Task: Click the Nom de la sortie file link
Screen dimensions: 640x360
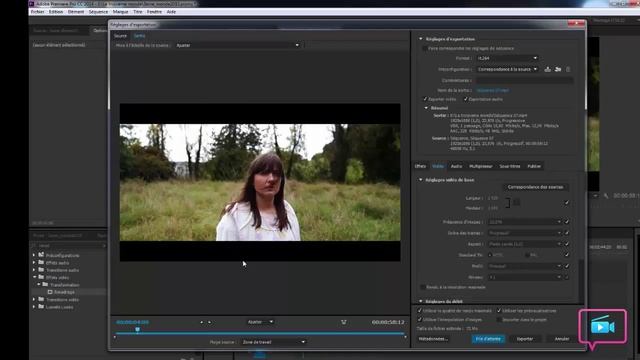Action: pos(493,90)
